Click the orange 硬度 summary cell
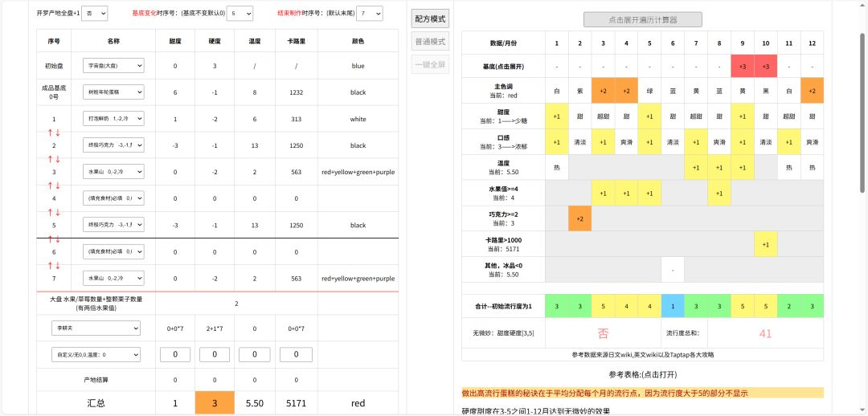Image resolution: width=868 pixels, height=416 pixels. pos(214,402)
